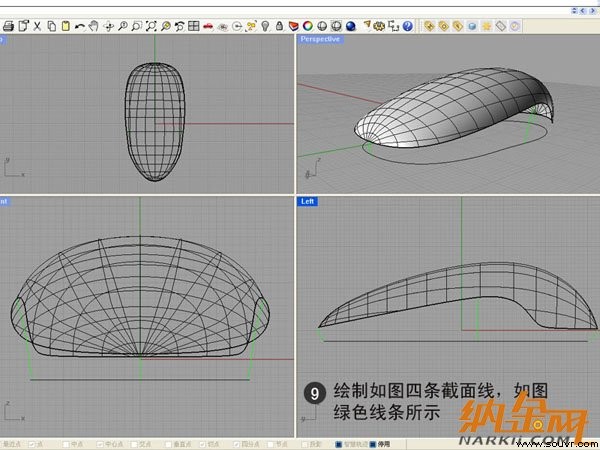Toggle the 节点 (Knot) osnap checkbox
The height and width of the screenshot is (450, 600).
click(270, 444)
